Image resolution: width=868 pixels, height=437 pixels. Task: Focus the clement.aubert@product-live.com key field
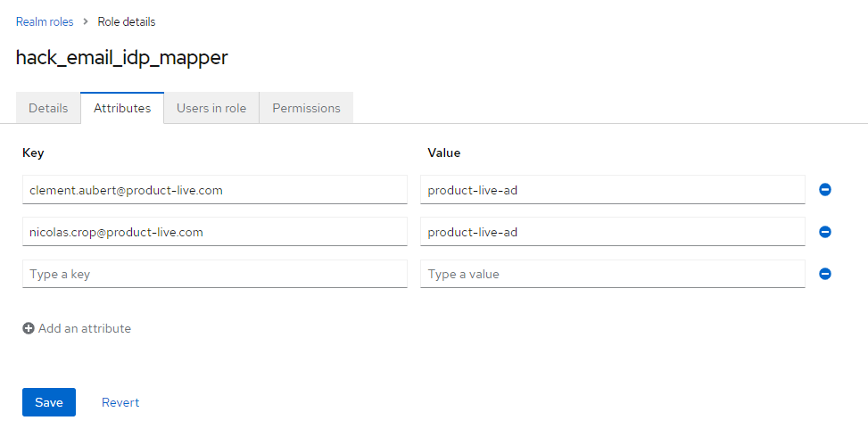[214, 190]
